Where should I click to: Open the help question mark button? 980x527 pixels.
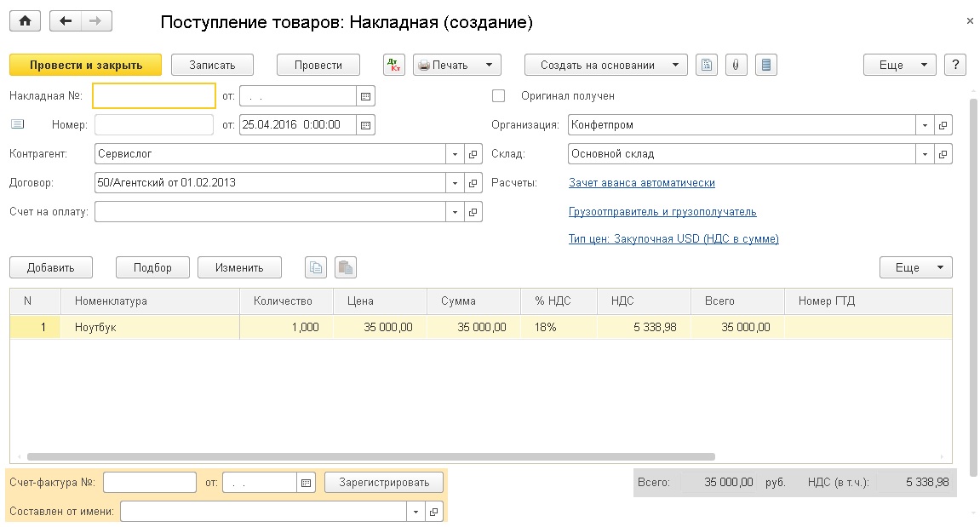tap(955, 65)
